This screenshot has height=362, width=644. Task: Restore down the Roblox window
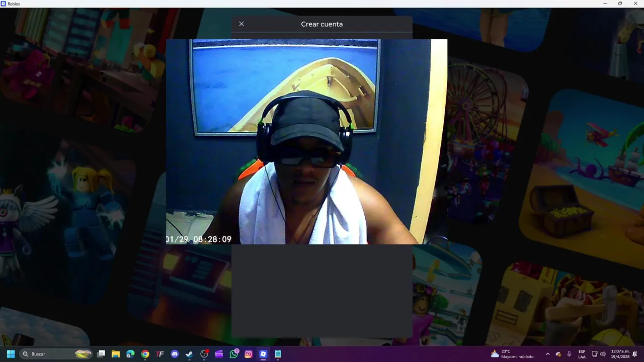[620, 4]
